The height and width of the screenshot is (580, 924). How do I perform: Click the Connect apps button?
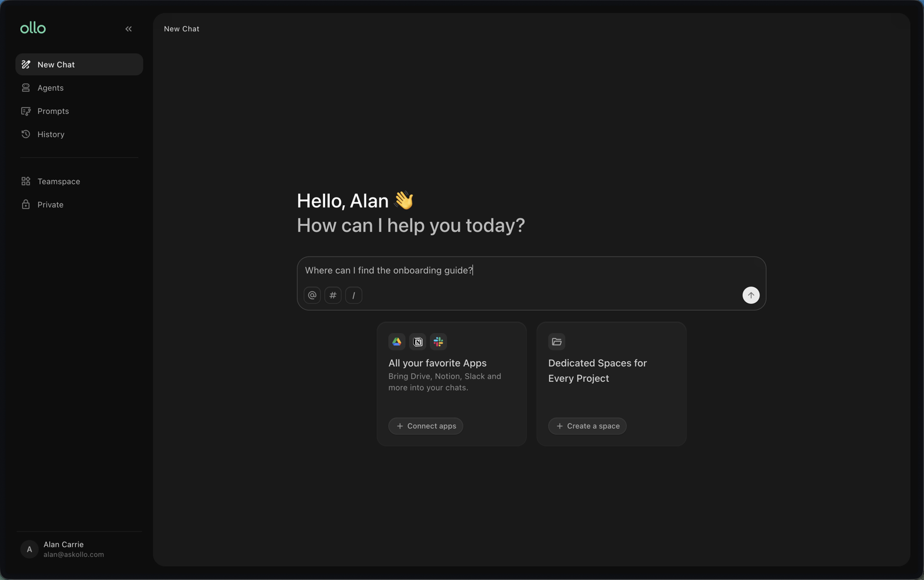(x=426, y=426)
